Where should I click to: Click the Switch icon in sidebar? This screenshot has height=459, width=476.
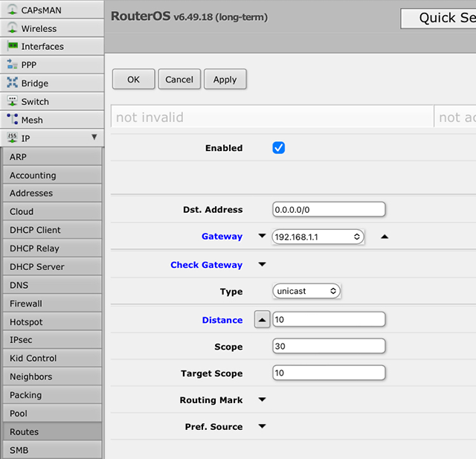tap(12, 101)
